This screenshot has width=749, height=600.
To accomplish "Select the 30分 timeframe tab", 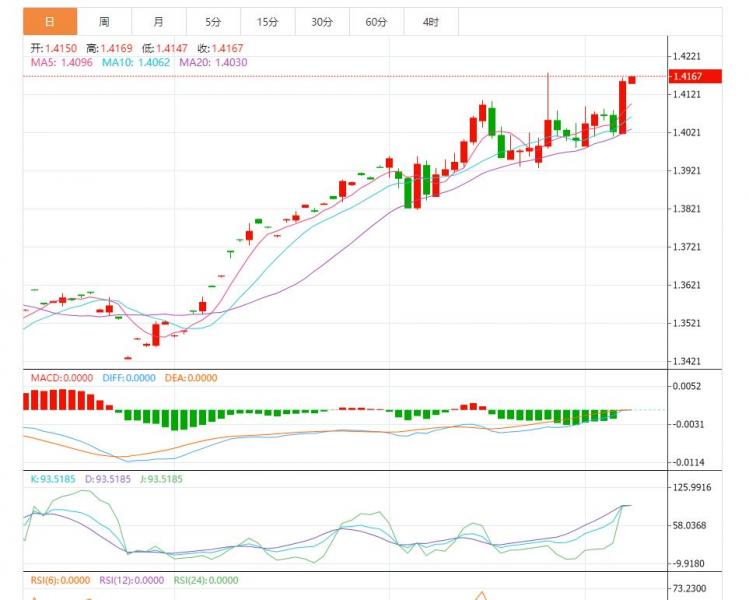I will [322, 22].
